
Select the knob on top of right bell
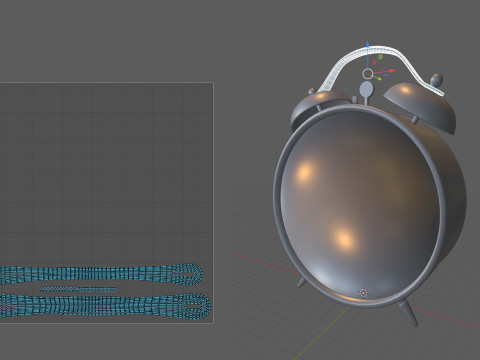pyautogui.click(x=436, y=80)
